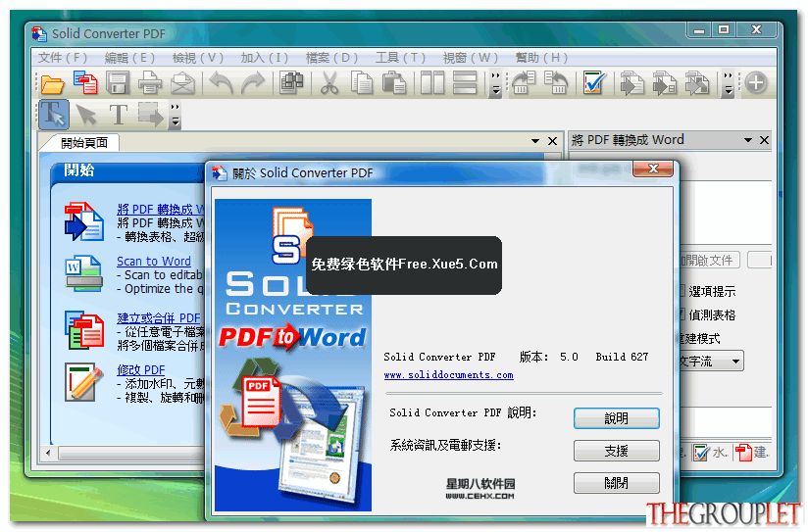This screenshot has width=808, height=532.
Task: Open the 加入 (I) menu
Action: (x=265, y=58)
